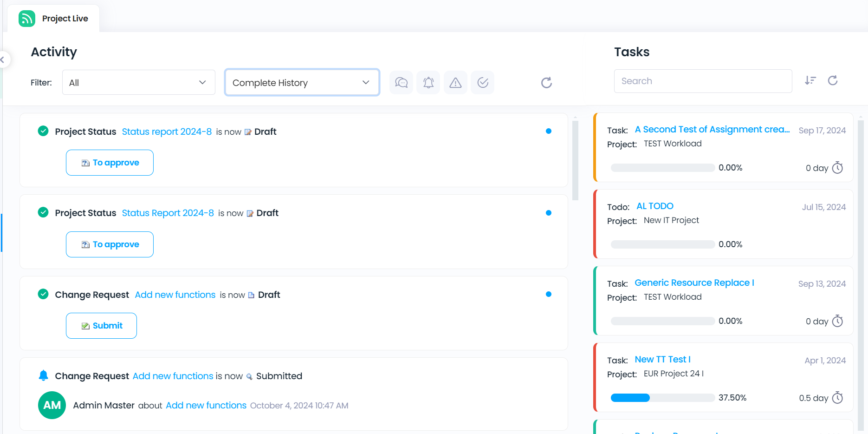Refresh the Tasks list

click(833, 80)
